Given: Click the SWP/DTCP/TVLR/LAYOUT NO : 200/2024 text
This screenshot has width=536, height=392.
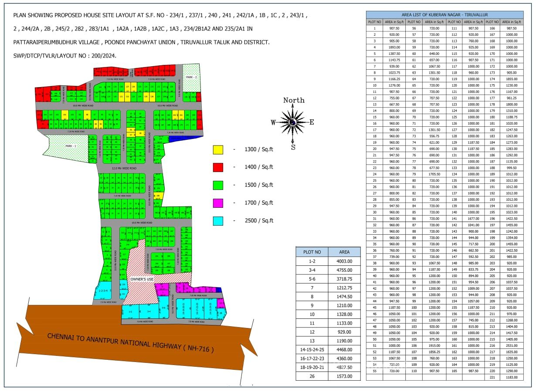Looking at the screenshot, I should point(65,56).
